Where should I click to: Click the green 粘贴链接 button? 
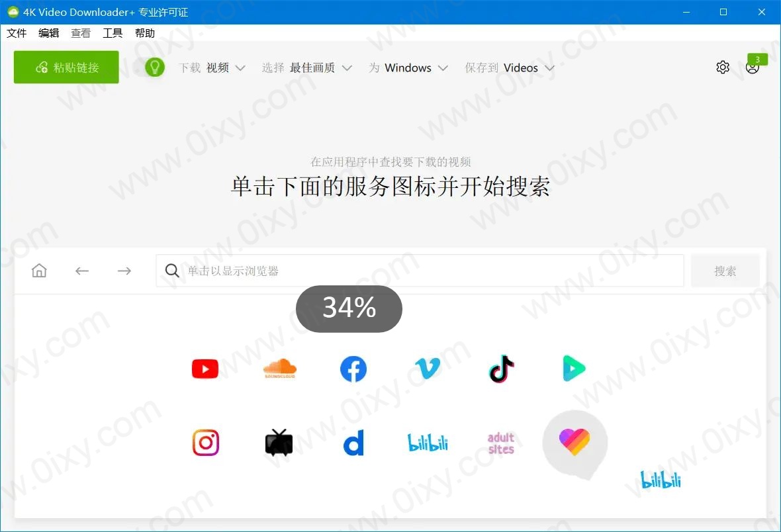pyautogui.click(x=66, y=67)
